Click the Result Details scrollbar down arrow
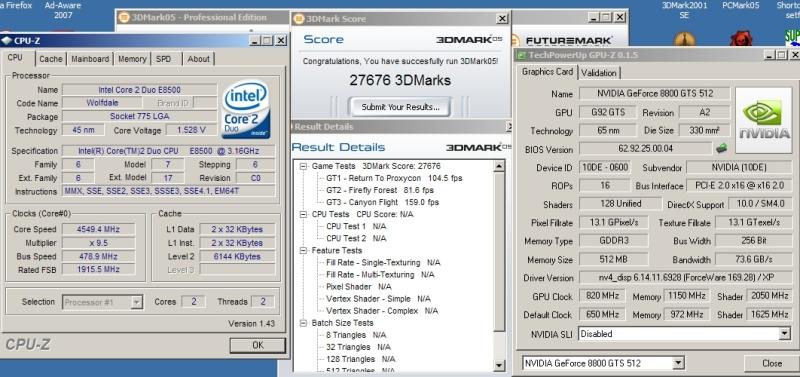 pyautogui.click(x=499, y=365)
